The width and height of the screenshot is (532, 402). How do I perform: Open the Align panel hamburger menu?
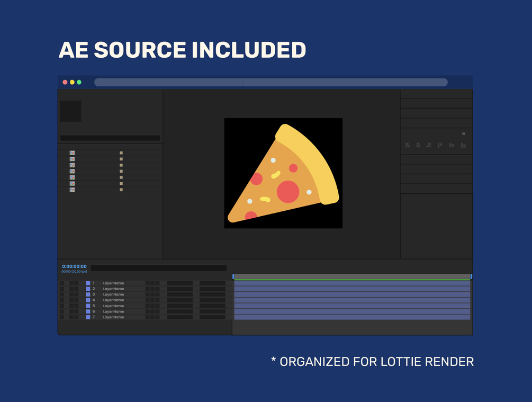(464, 133)
